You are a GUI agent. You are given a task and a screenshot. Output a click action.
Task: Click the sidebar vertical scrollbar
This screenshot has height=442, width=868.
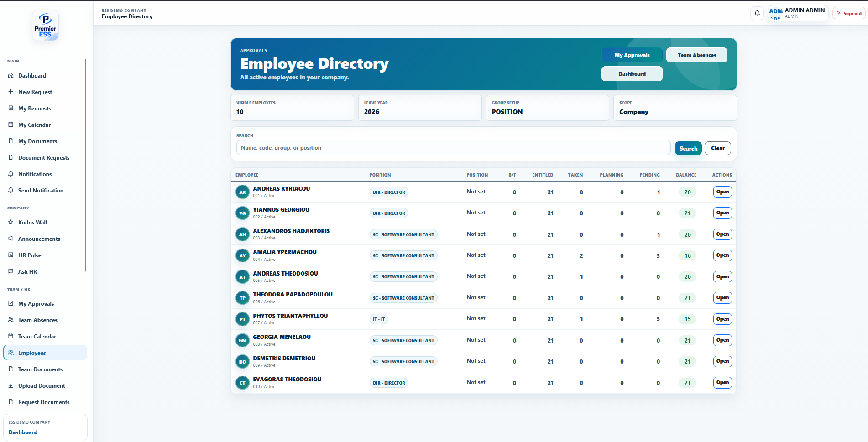(85, 165)
